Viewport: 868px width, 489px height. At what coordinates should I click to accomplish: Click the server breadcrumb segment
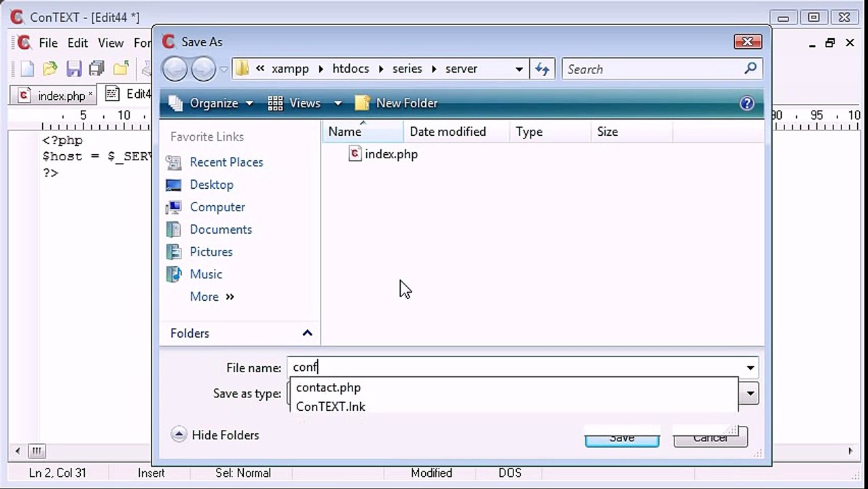pyautogui.click(x=461, y=69)
